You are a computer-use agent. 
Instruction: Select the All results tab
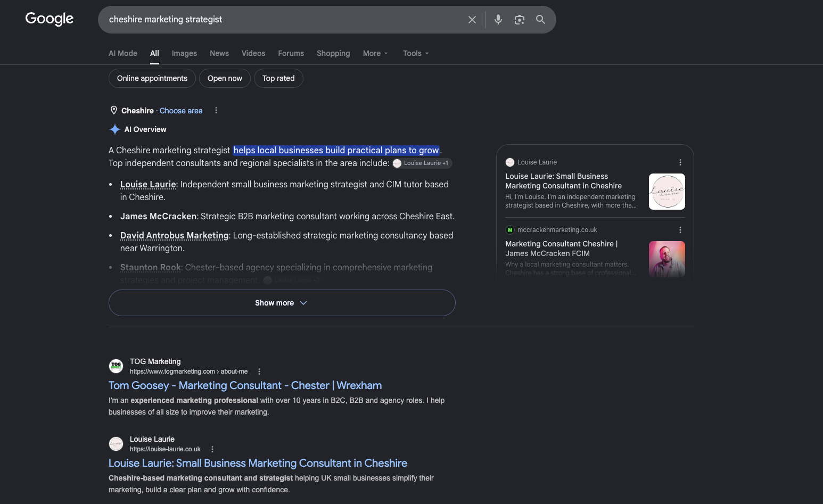pos(154,53)
